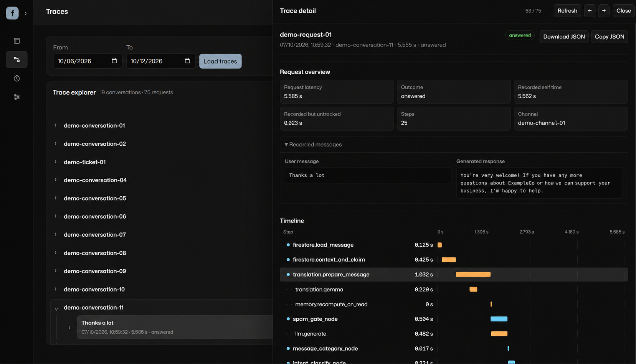636x364 pixels.
Task: Click the blue spam_gate_node timeline bar
Action: point(499,319)
